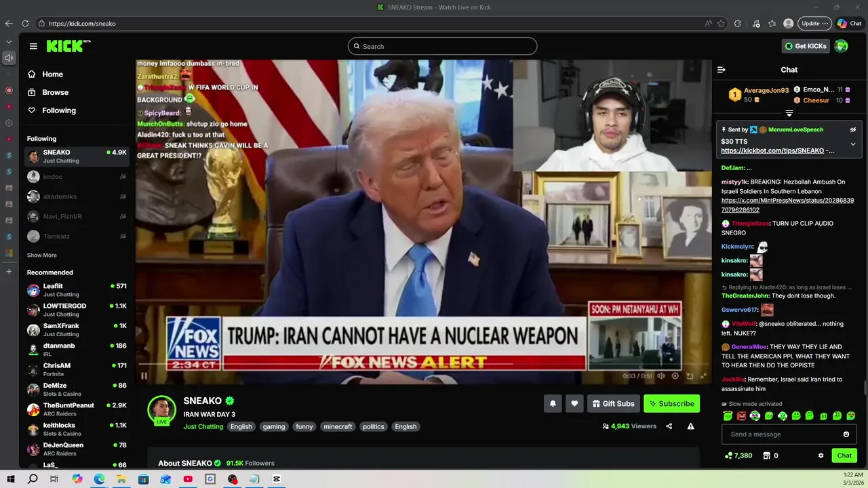Select the politics tag
The height and width of the screenshot is (488, 868).
(x=374, y=426)
